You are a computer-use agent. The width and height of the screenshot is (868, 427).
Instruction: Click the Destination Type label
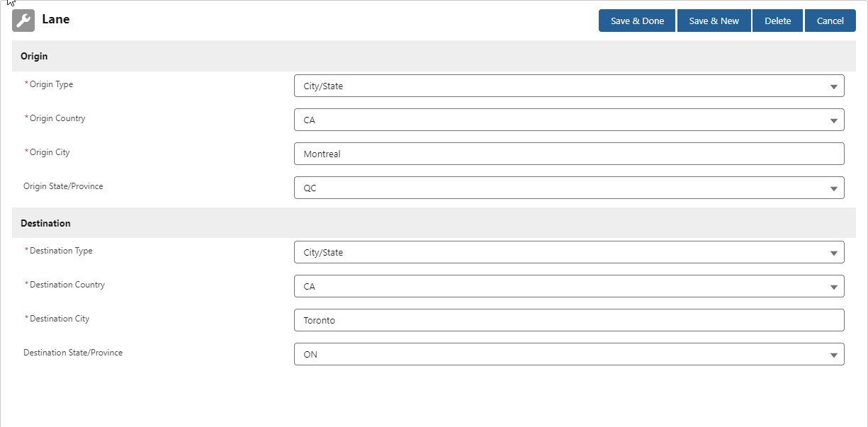coord(61,251)
